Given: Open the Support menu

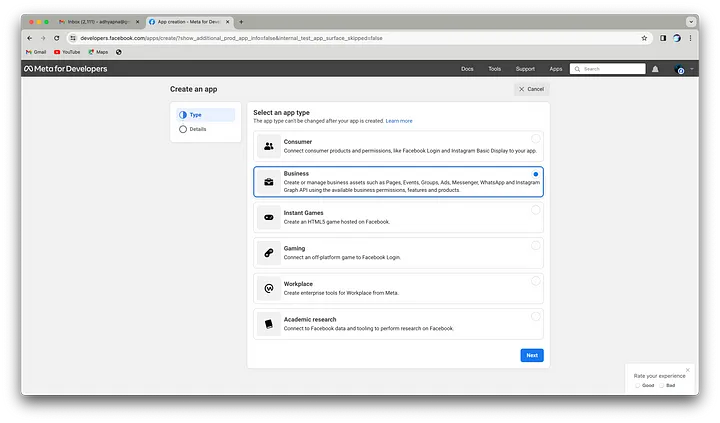Looking at the screenshot, I should 525,69.
